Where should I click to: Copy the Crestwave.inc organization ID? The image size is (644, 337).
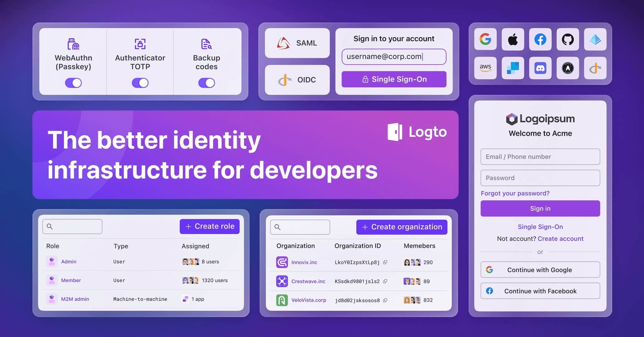(385, 281)
